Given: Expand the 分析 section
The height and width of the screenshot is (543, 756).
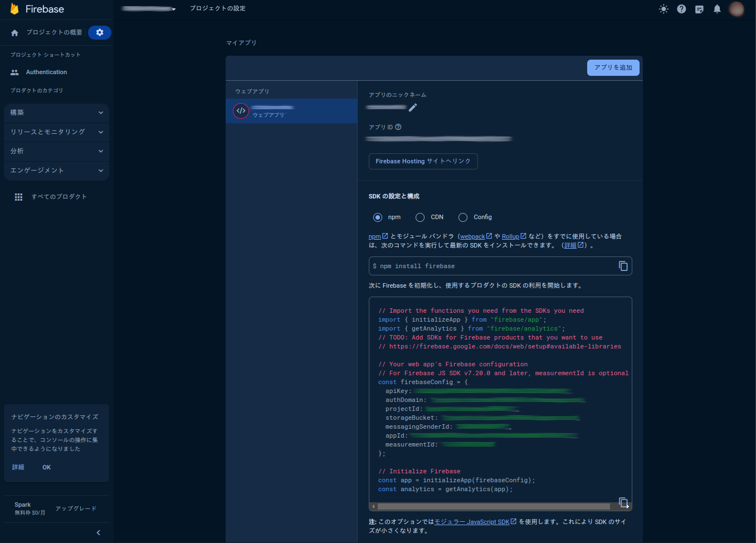Looking at the screenshot, I should [x=56, y=151].
